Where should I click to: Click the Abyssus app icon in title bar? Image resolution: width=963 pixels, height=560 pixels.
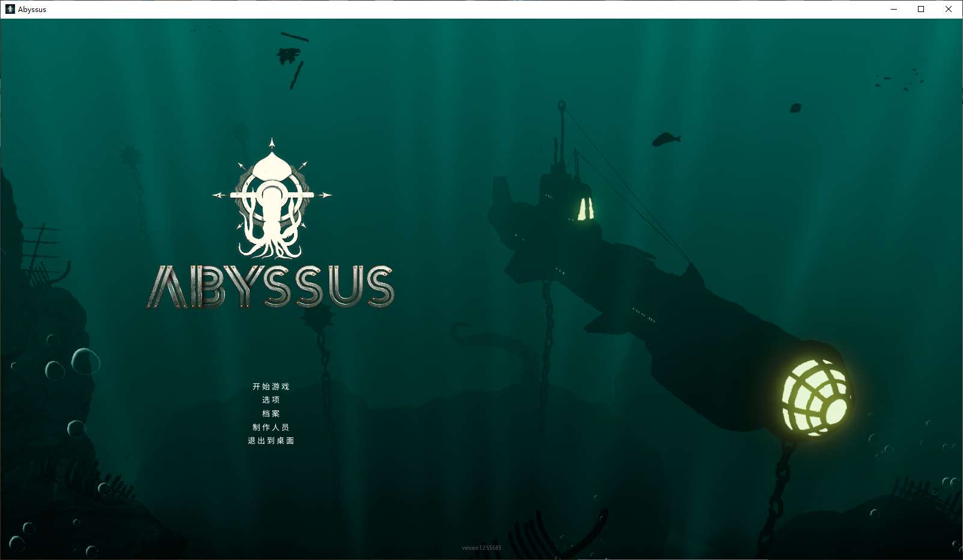pos(10,9)
